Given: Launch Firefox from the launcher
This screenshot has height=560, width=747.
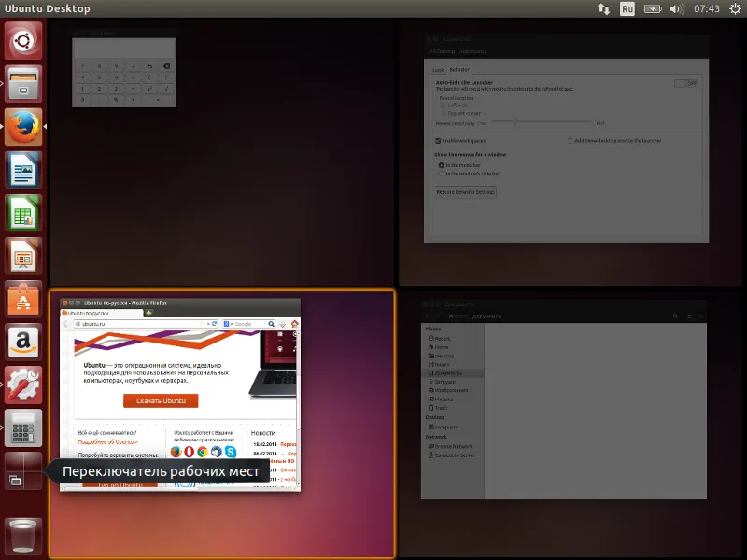Looking at the screenshot, I should [23, 127].
